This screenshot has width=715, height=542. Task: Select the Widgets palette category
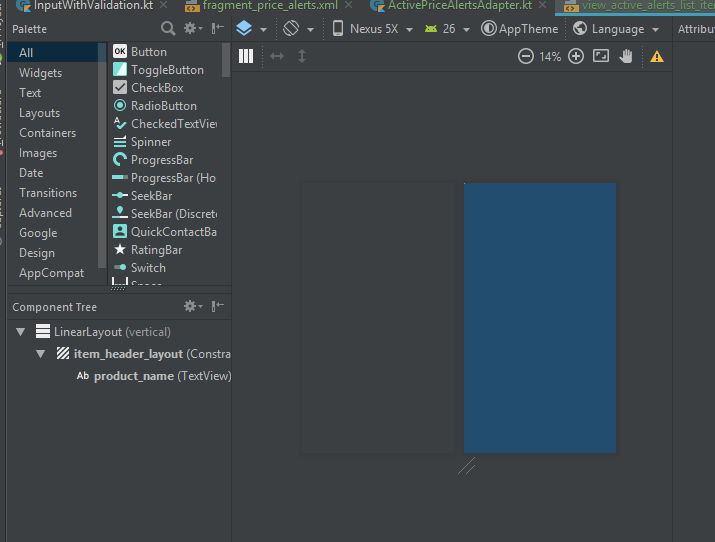[x=40, y=73]
